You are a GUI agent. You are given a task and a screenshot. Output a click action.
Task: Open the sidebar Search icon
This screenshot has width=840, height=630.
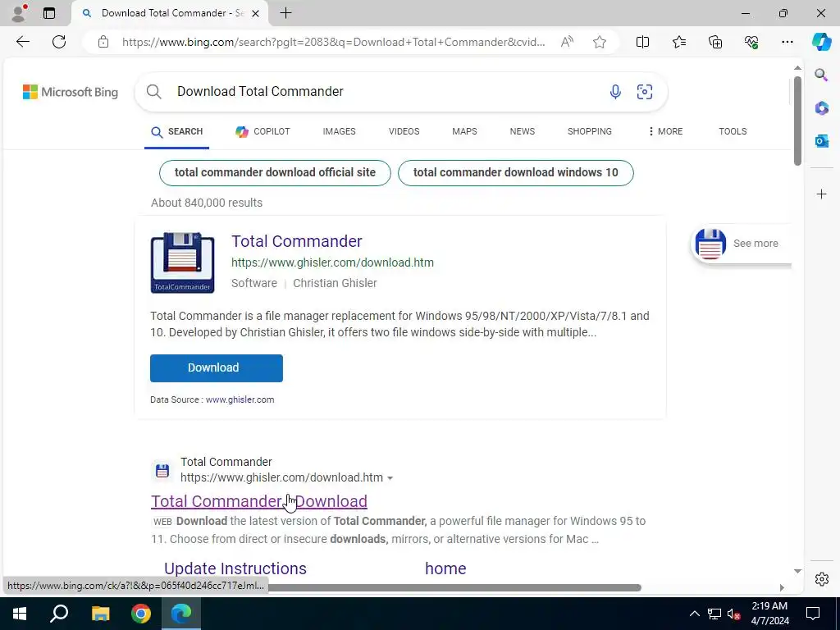(x=821, y=75)
